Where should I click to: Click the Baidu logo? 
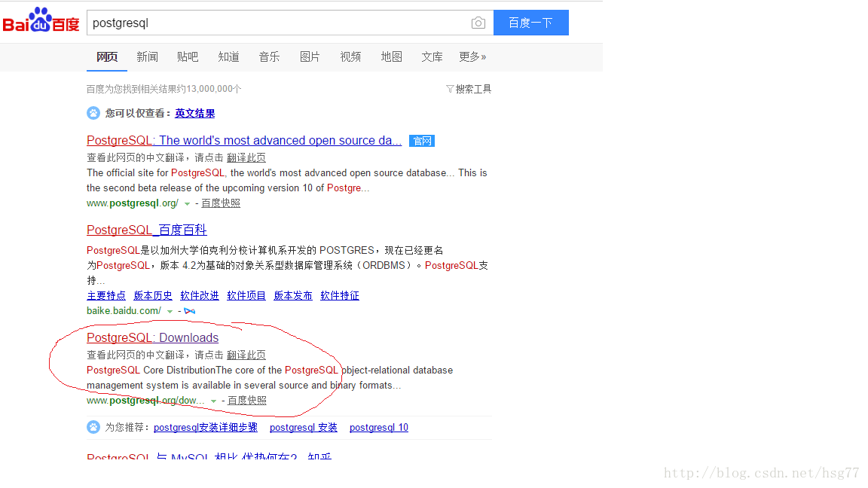pos(41,20)
